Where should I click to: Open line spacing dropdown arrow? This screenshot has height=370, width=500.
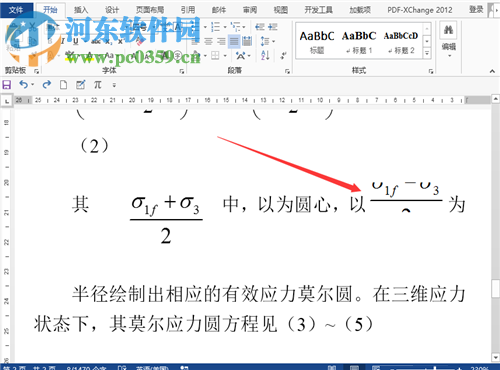pyautogui.click(x=274, y=41)
